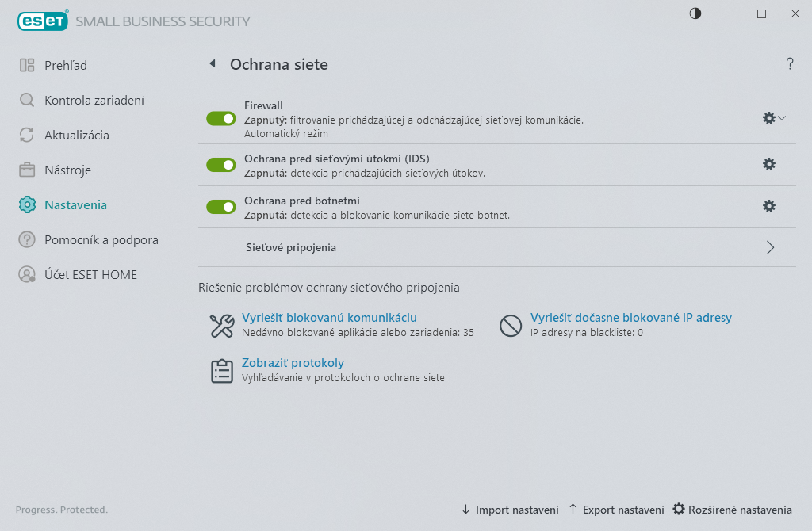Click the blocked IP addresses ban icon

(x=511, y=326)
